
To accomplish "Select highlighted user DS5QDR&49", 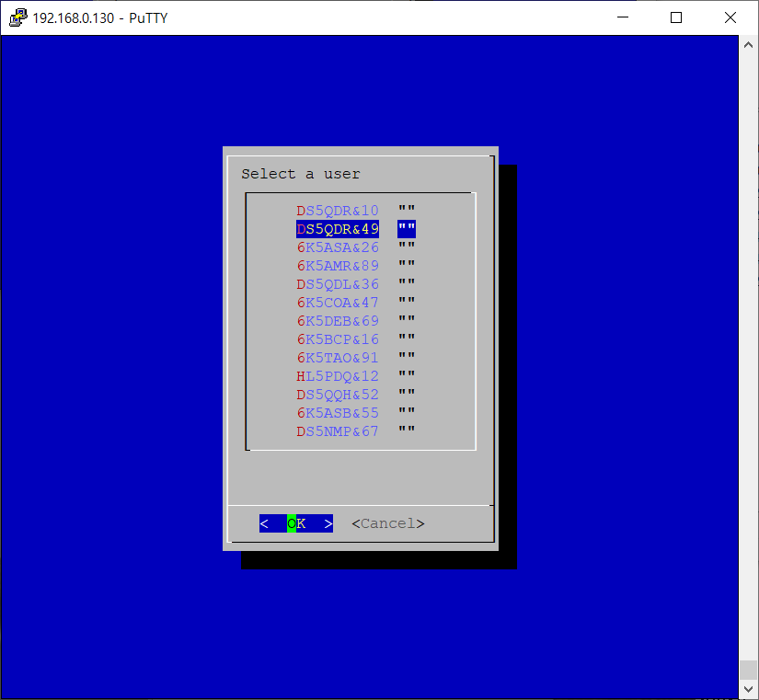I will (x=338, y=229).
